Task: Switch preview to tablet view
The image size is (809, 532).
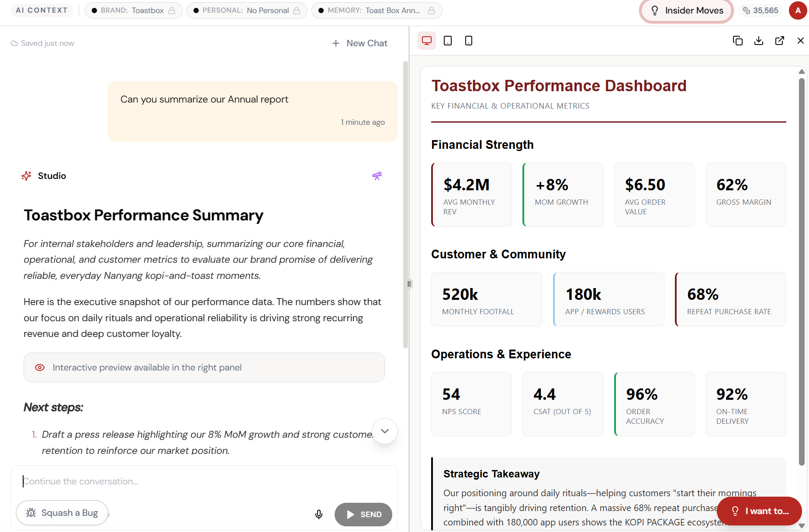Action: click(x=447, y=41)
